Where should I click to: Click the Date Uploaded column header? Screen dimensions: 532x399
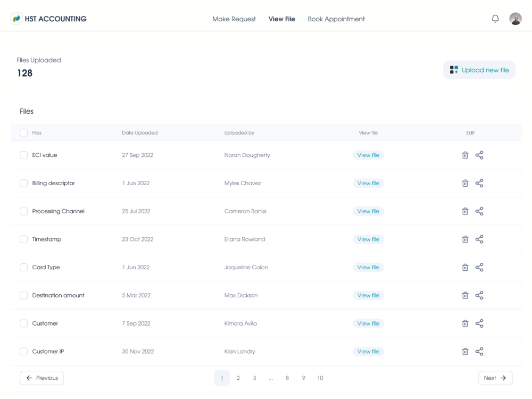(x=140, y=132)
